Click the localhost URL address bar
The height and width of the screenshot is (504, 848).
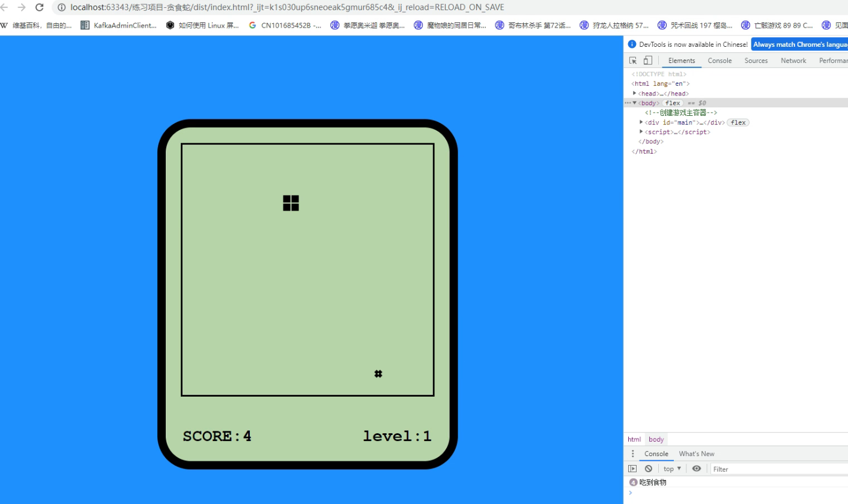click(287, 8)
